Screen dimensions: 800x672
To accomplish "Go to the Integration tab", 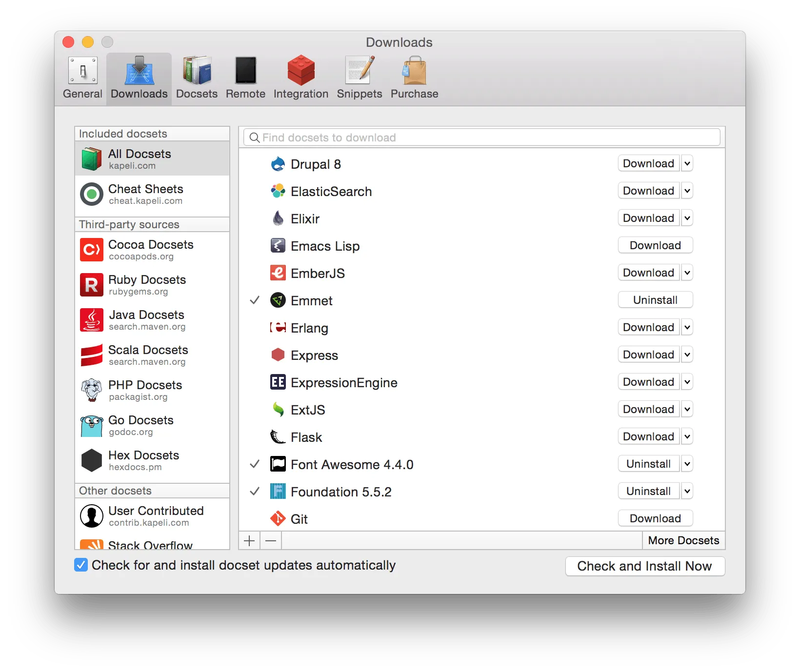I will coord(301,78).
